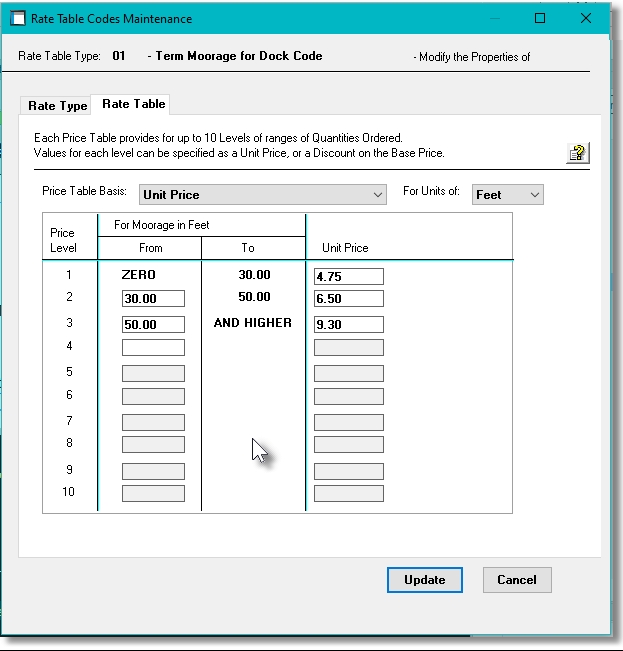Click the level 7 From field

[x=153, y=422]
